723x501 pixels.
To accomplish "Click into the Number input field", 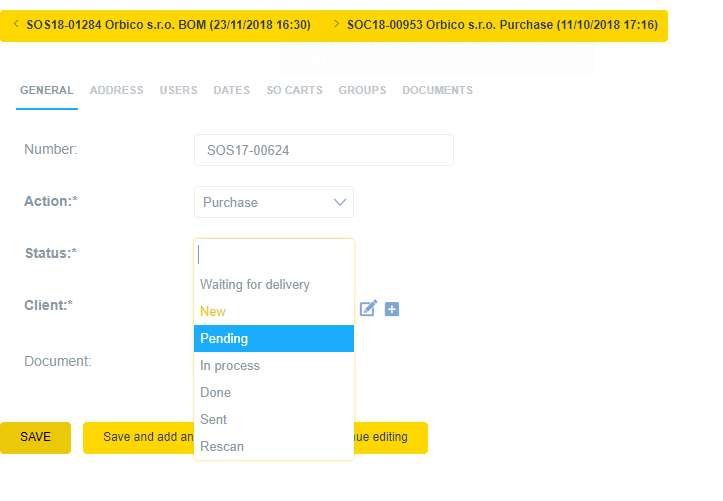I will click(323, 150).
